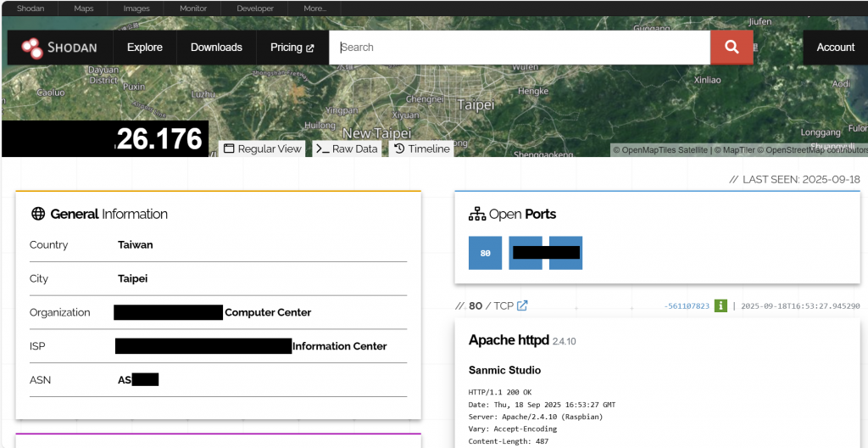Viewport: 868px width, 448px height.
Task: Click the 2025-09-18T16:53:27.945290 timestamp
Action: tap(800, 306)
